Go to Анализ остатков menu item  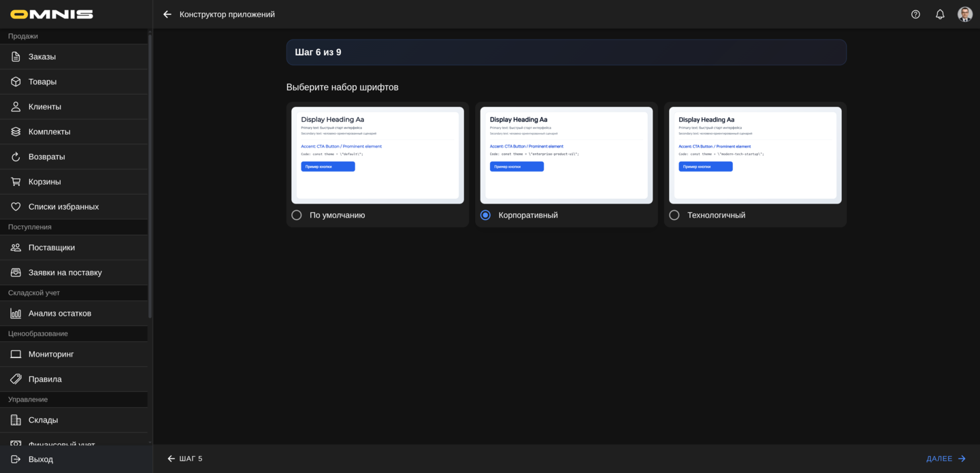[60, 313]
